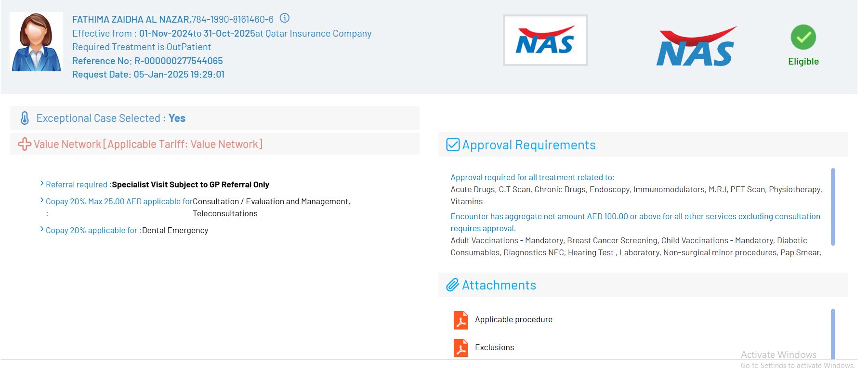
Task: Click the Request Date 05-Jan-2025 text
Action: pyautogui.click(x=148, y=74)
